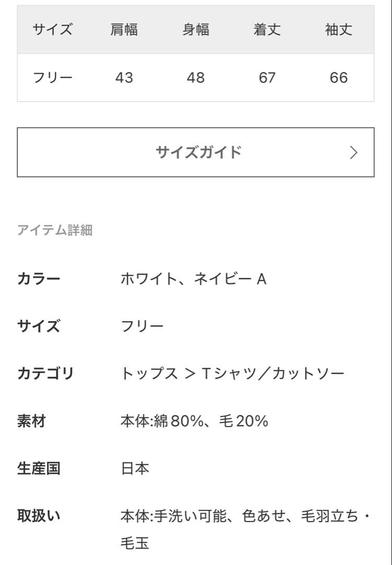The image size is (392, 565).
Task: Click the 本体:綿80%、毛20% material text
Action: tap(194, 421)
